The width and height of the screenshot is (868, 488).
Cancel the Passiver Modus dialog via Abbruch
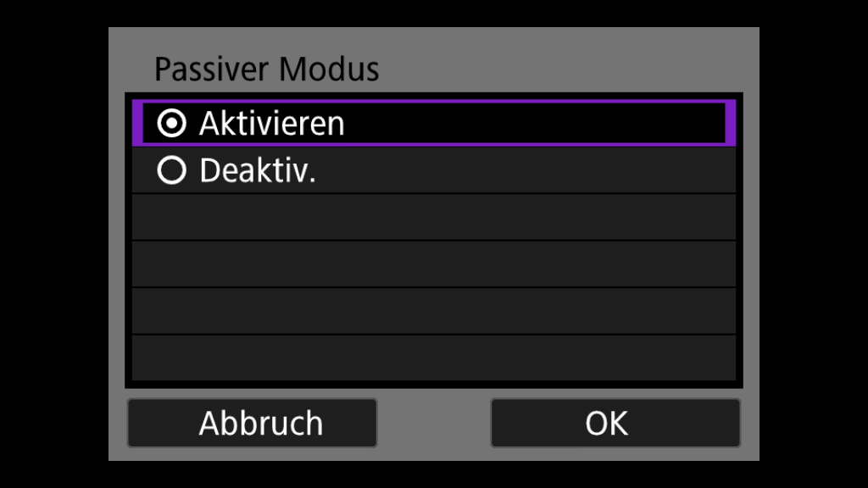point(252,424)
